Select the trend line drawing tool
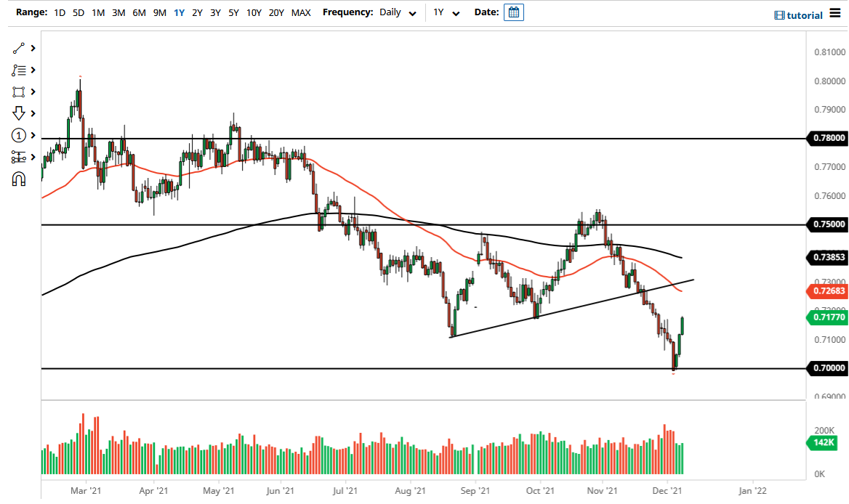This screenshot has width=849, height=504. (x=20, y=48)
